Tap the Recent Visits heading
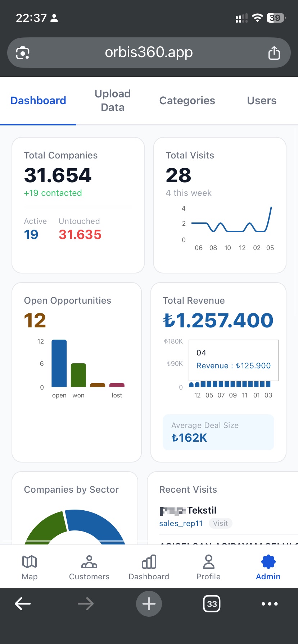Image resolution: width=298 pixels, height=644 pixels. click(x=188, y=489)
